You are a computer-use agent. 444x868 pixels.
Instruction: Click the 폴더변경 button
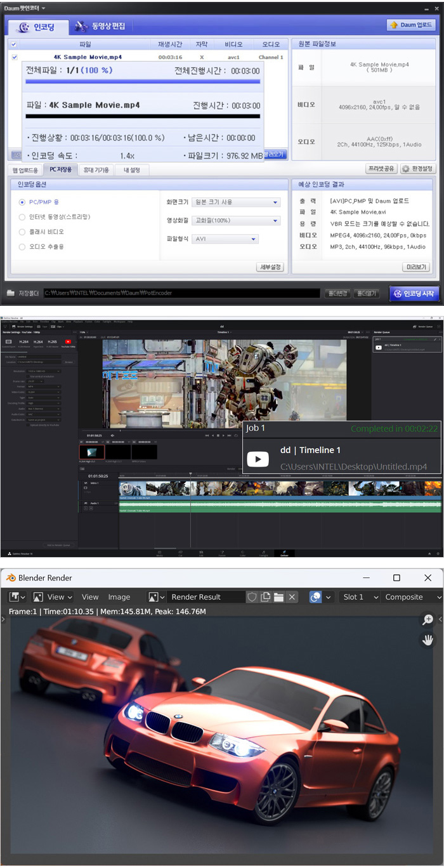[337, 293]
